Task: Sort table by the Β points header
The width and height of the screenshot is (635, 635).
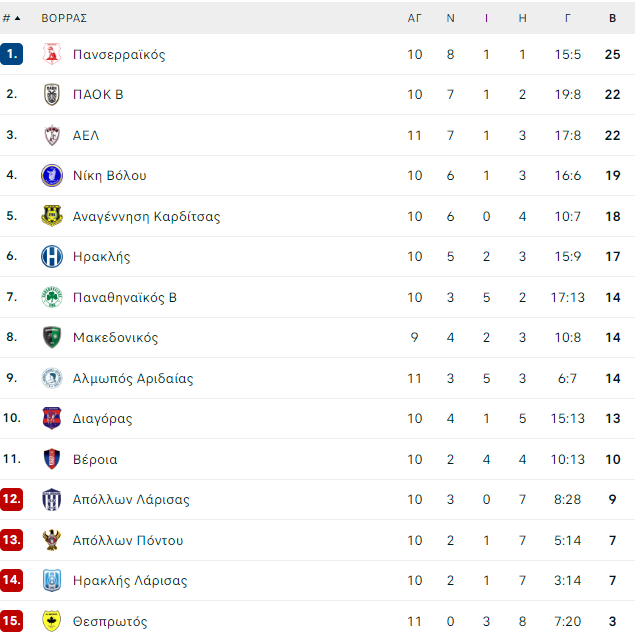Action: point(612,18)
